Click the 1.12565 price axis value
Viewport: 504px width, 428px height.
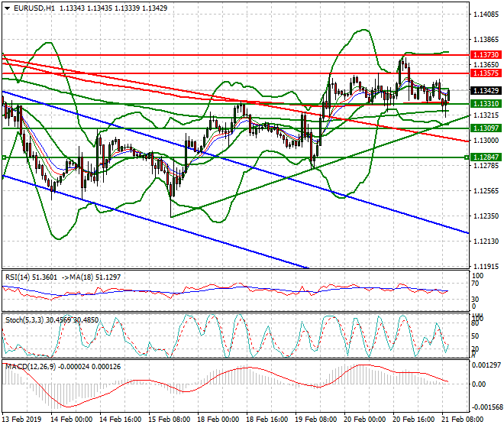(486, 191)
